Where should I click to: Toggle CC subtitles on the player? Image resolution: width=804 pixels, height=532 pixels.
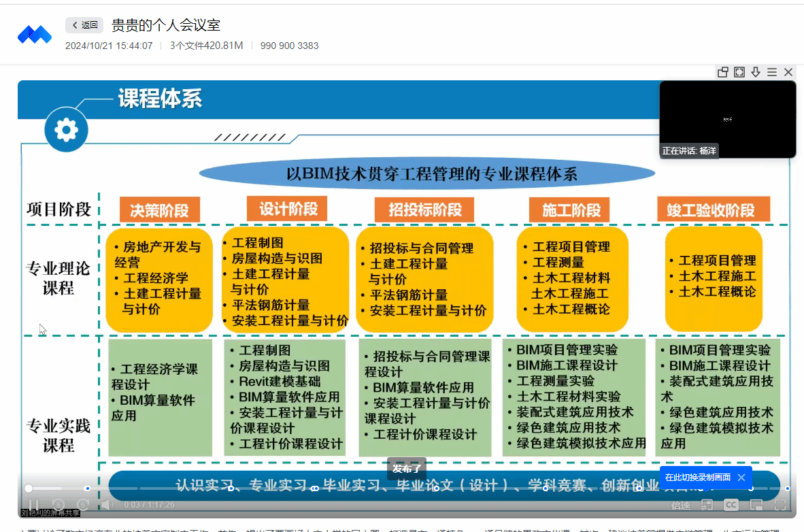pyautogui.click(x=731, y=505)
